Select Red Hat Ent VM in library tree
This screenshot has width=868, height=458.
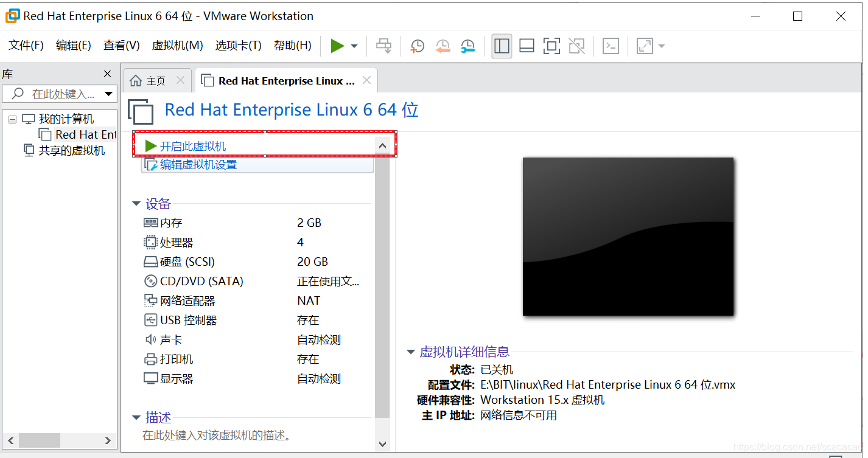click(77, 134)
